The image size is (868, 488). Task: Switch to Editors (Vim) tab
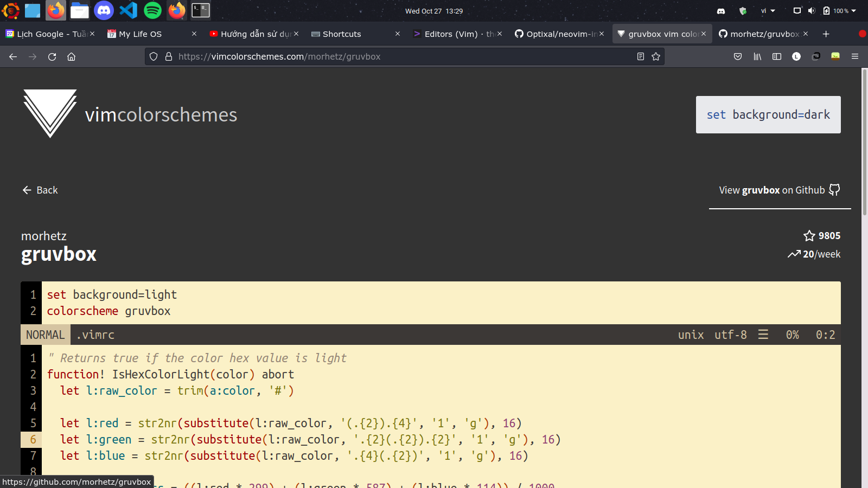coord(458,34)
